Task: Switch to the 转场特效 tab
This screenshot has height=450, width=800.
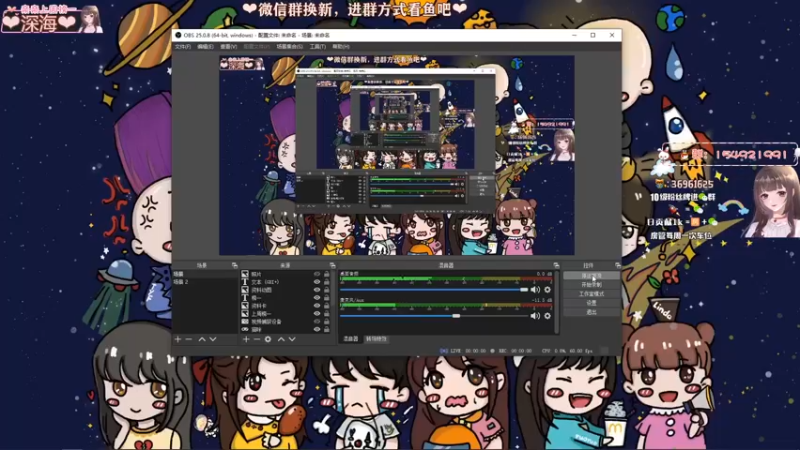Action: (x=376, y=339)
